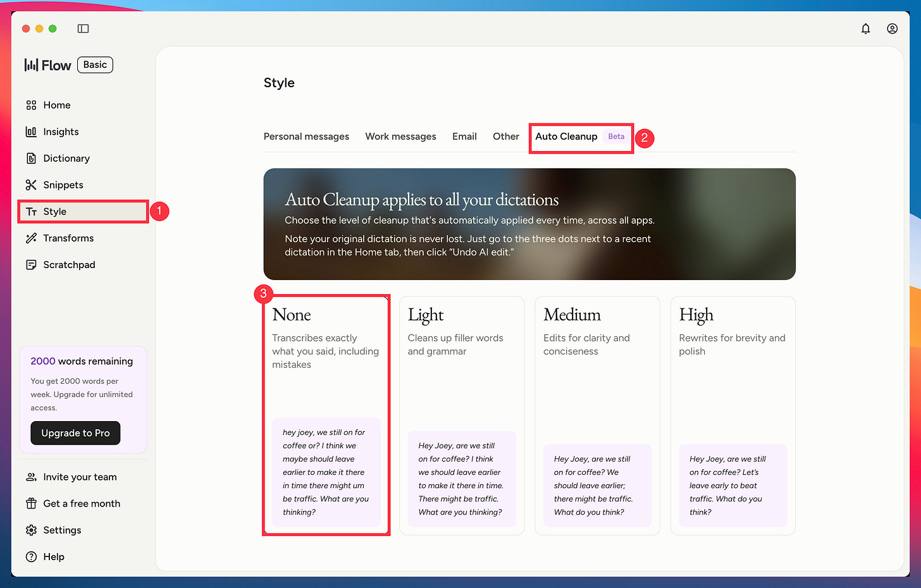Switch to Work messages tab

click(x=400, y=137)
